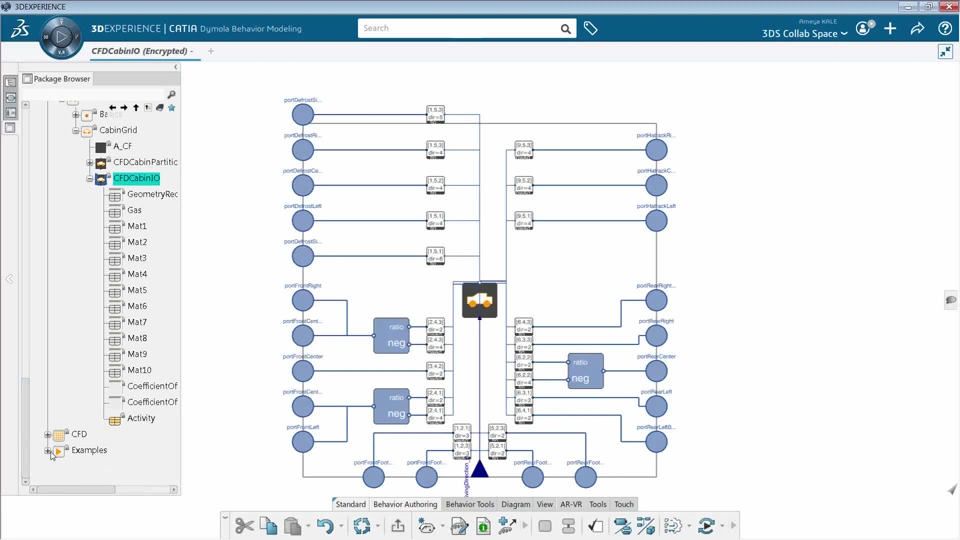Select the Mat5 tree item

(x=137, y=290)
